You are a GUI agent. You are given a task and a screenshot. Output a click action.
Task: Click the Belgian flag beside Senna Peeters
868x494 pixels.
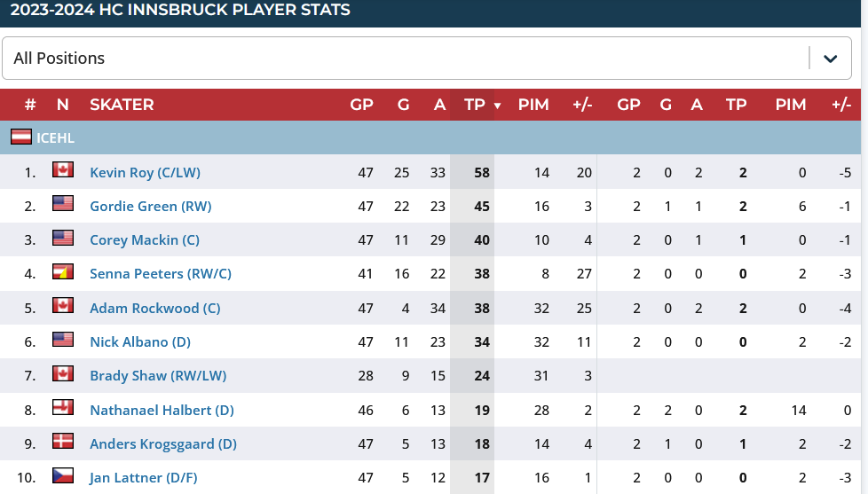[x=62, y=271]
